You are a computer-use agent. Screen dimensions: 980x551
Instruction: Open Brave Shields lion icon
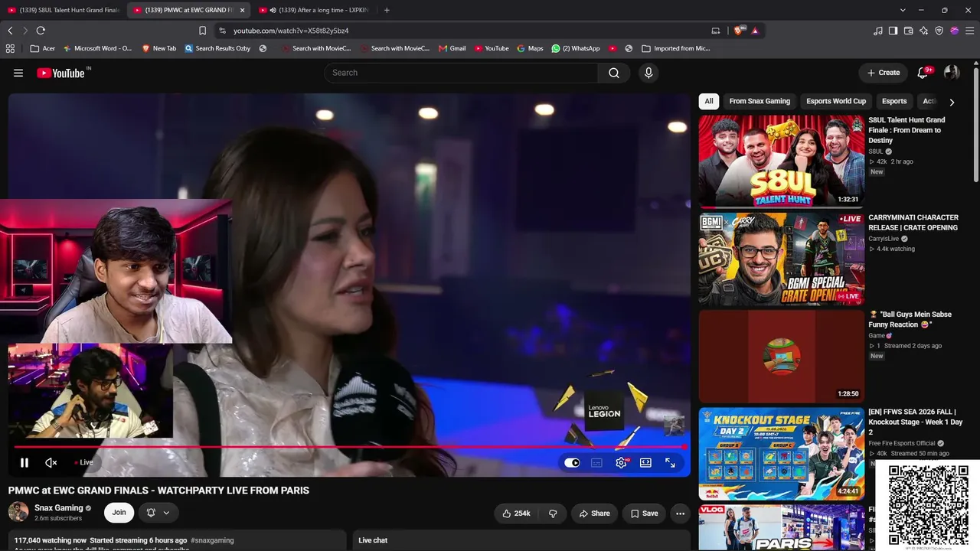coord(738,31)
